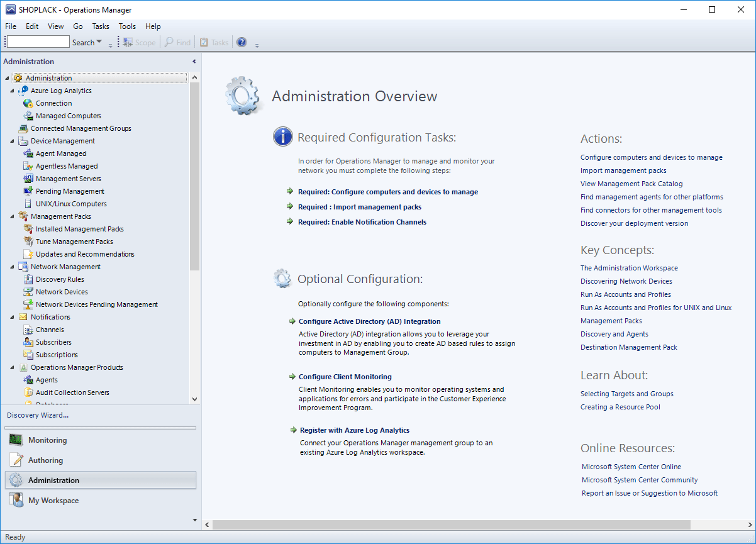Click the Find toolbar button

(x=177, y=42)
